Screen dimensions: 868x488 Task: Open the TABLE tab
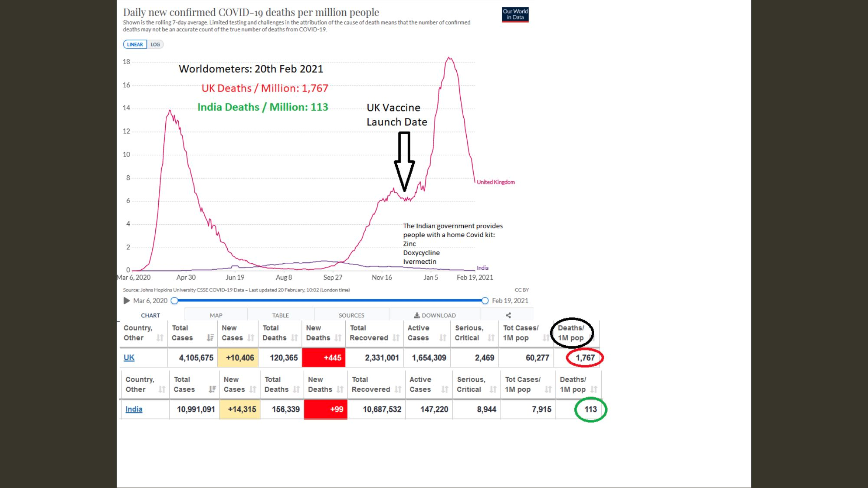(x=280, y=315)
